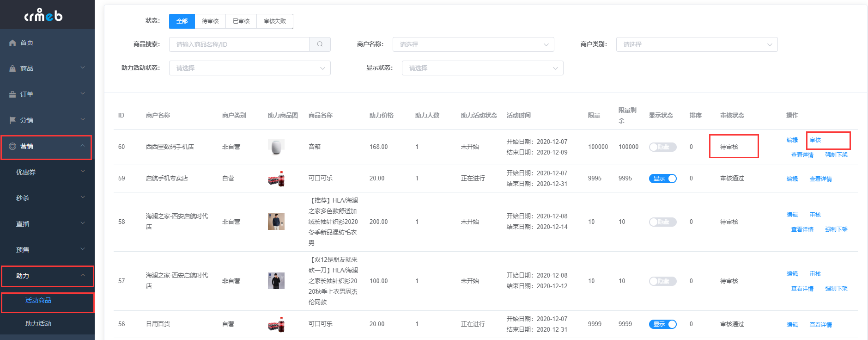Image resolution: width=868 pixels, height=340 pixels.
Task: Expand the 秒杀 submenu chevron
Action: pyautogui.click(x=83, y=197)
